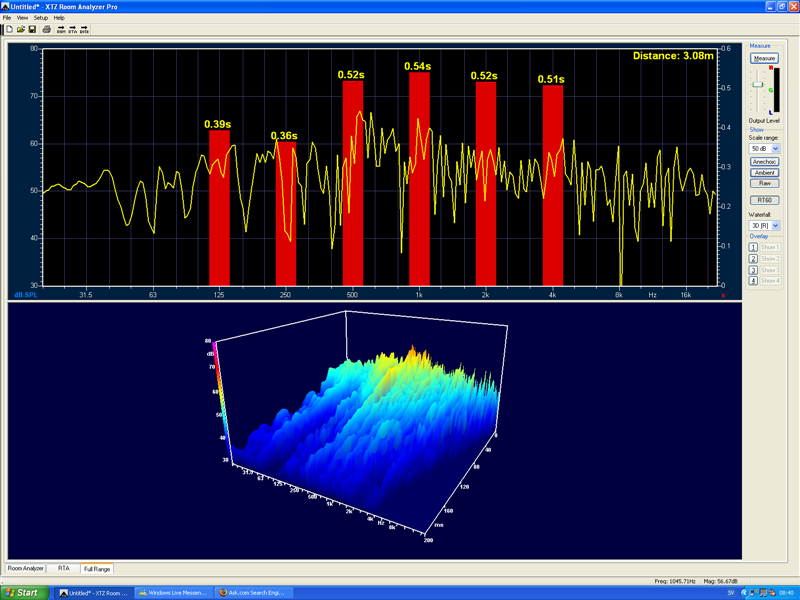Click the "Freq: 1045.71Hz" status bar entry
Image resolution: width=800 pixels, height=600 pixels.
[x=674, y=581]
